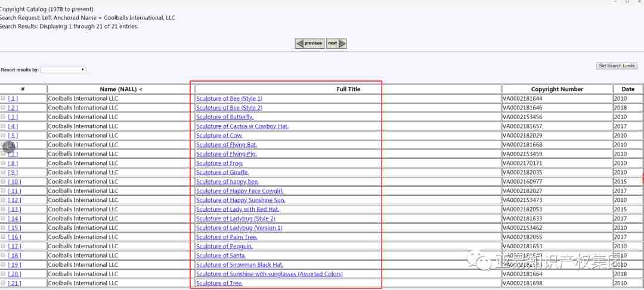Open the Set Search Limits button
This screenshot has width=644, height=290.
click(x=617, y=66)
